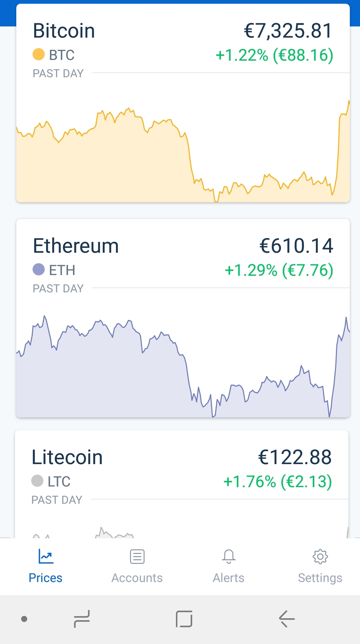Tap the grey LTC coin dot
This screenshot has height=644, width=360.
coord(37,481)
